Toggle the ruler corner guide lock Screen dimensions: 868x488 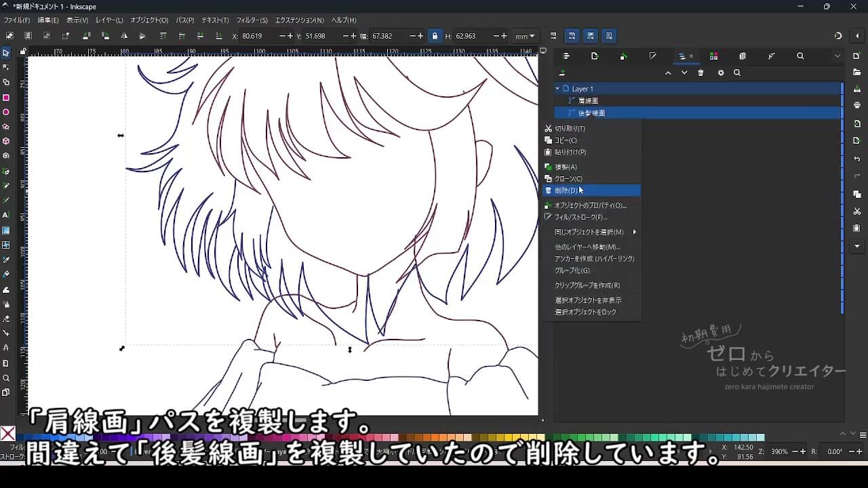tap(22, 51)
